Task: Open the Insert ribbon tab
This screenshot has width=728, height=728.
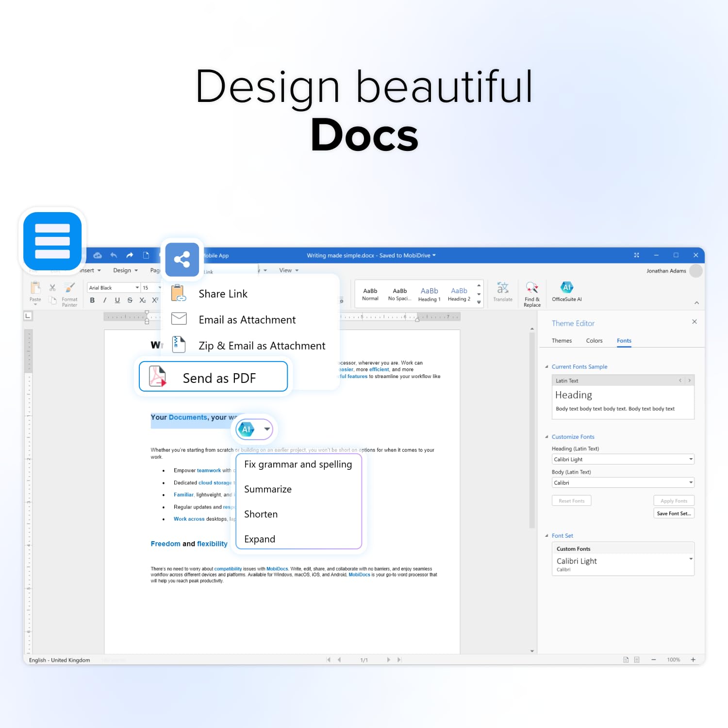Action: [90, 270]
